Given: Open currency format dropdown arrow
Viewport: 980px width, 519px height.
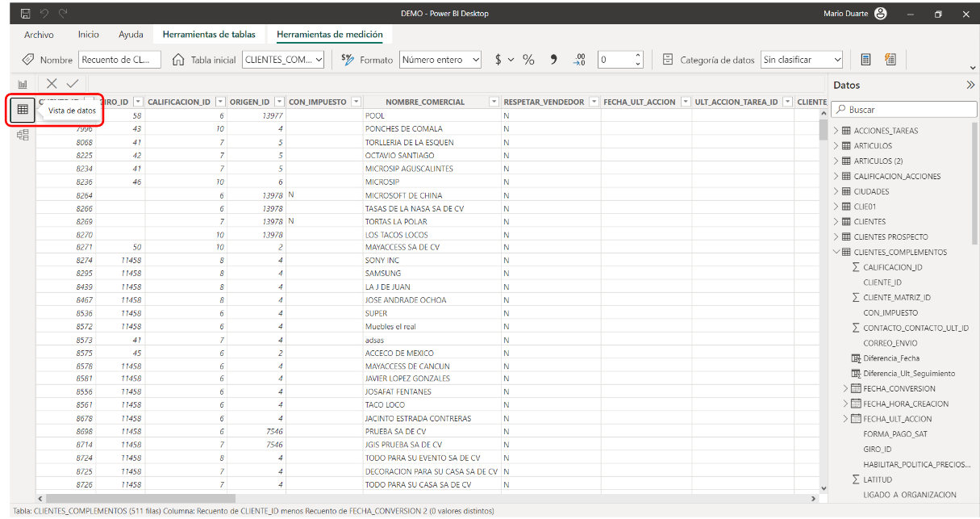Looking at the screenshot, I should (511, 60).
